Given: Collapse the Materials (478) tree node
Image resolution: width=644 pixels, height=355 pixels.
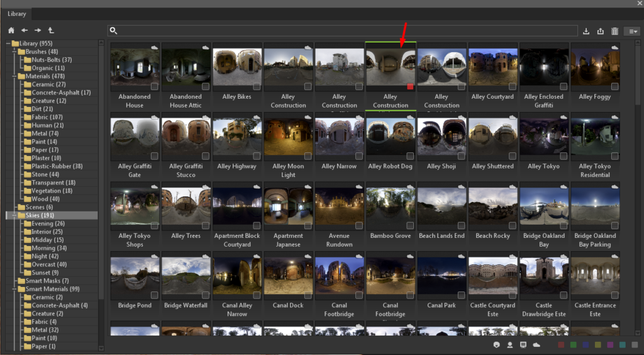Looking at the screenshot, I should pos(14,76).
